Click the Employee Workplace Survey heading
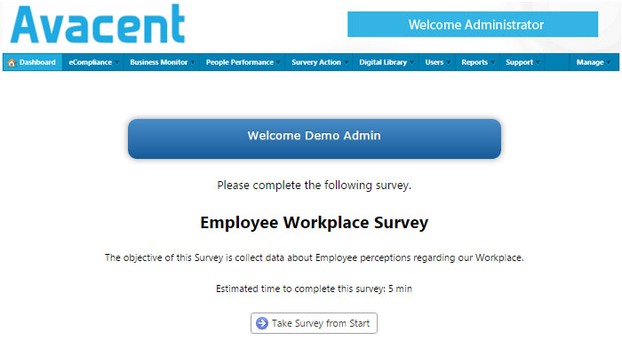The height and width of the screenshot is (364, 622). point(315,223)
